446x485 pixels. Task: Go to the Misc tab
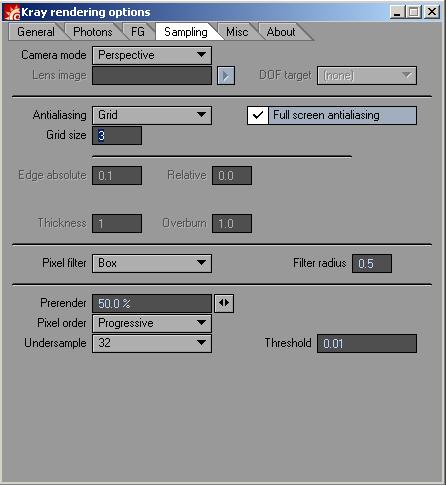[x=237, y=32]
